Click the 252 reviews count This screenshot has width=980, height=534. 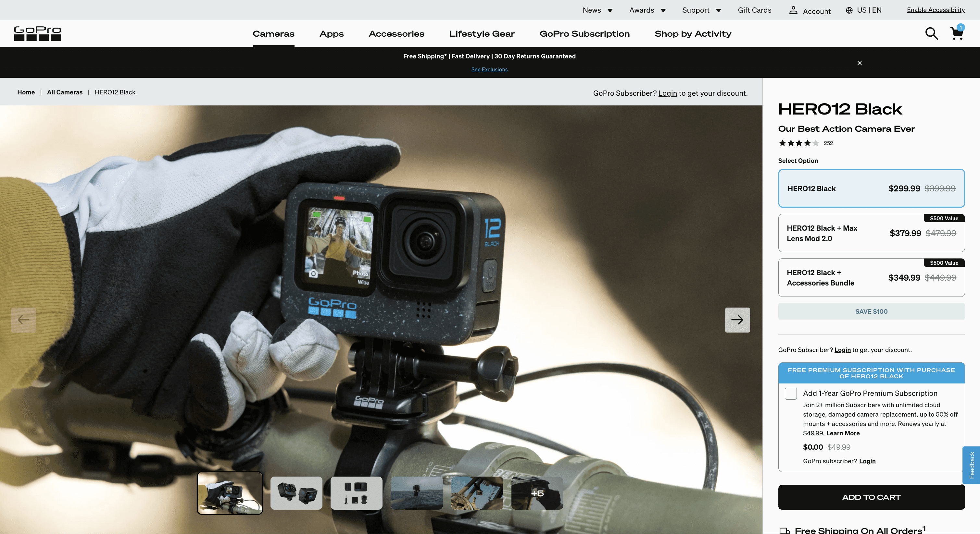coord(828,143)
